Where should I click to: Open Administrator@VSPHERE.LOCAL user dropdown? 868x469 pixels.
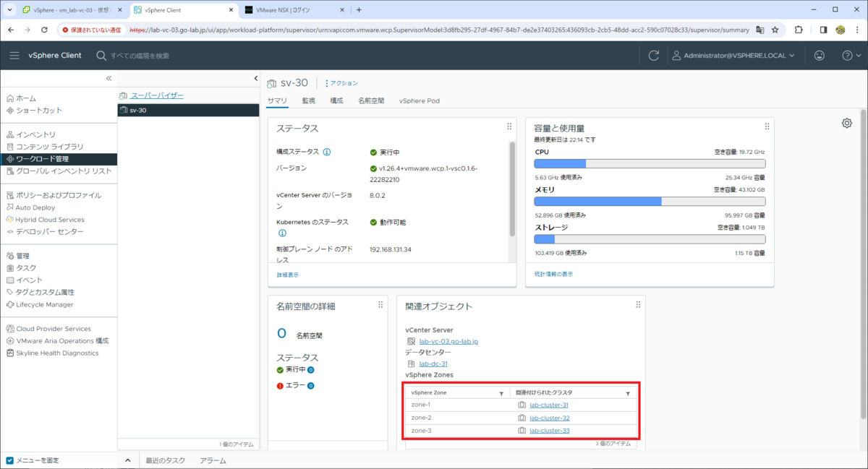(733, 56)
